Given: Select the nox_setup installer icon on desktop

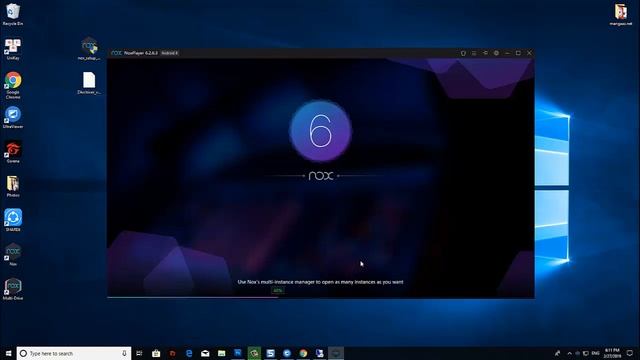Looking at the screenshot, I should click(89, 49).
